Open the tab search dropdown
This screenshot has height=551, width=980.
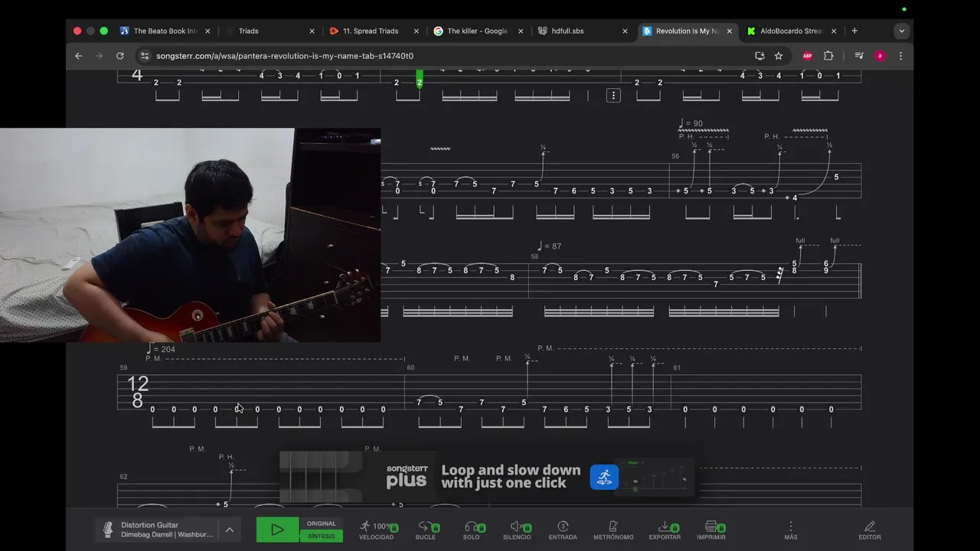902,31
